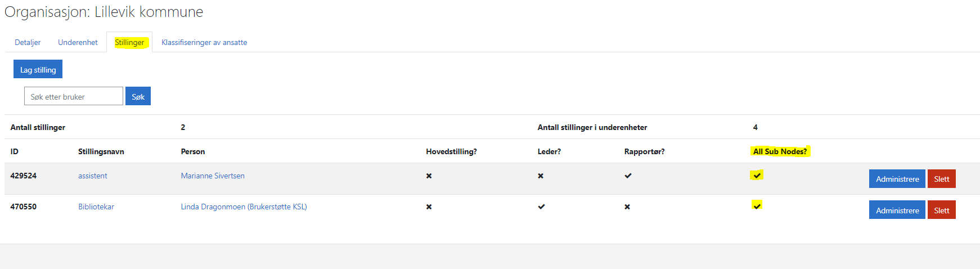Click All Sub Nodes checkmark for Bibliotekar row
Screen dimensions: 980x269
point(757,206)
